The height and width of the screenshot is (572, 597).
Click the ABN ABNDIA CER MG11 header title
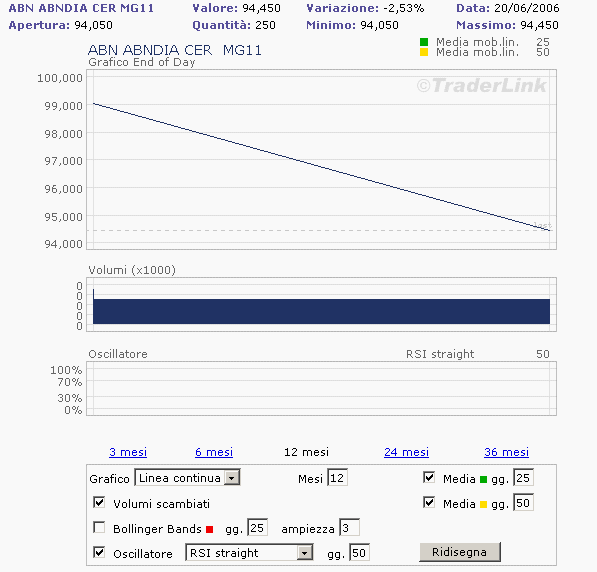[x=81, y=8]
